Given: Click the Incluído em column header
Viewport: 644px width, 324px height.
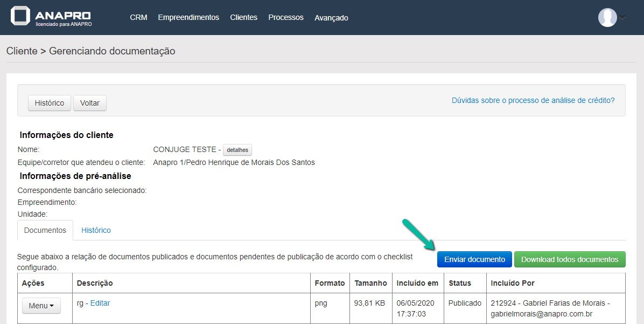Looking at the screenshot, I should pyautogui.click(x=417, y=283).
